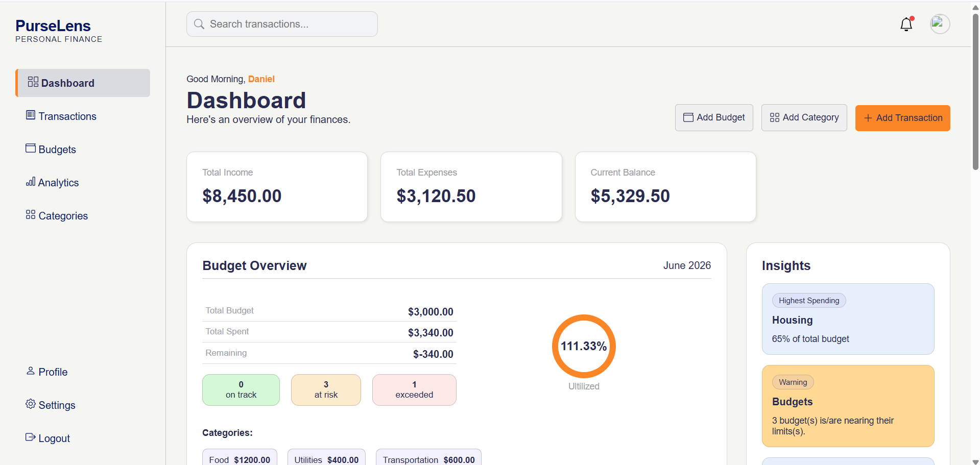The width and height of the screenshot is (980, 465).
Task: Click the PurseLens logo title
Action: [x=53, y=26]
